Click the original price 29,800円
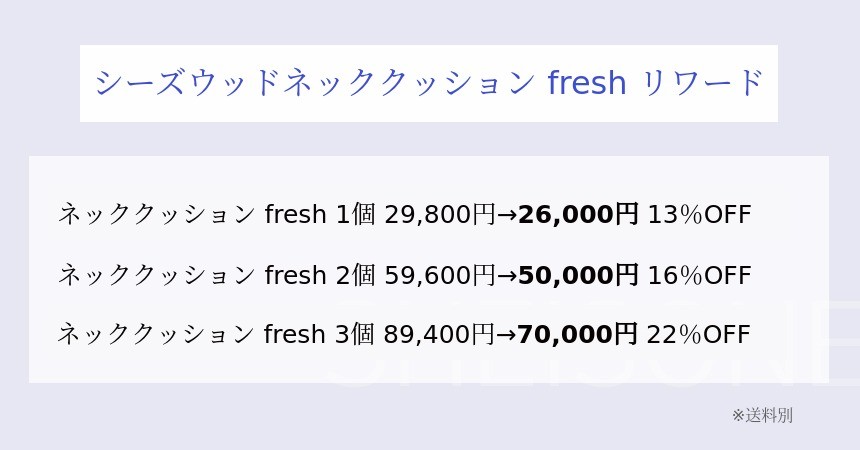860x450 pixels. 440,215
